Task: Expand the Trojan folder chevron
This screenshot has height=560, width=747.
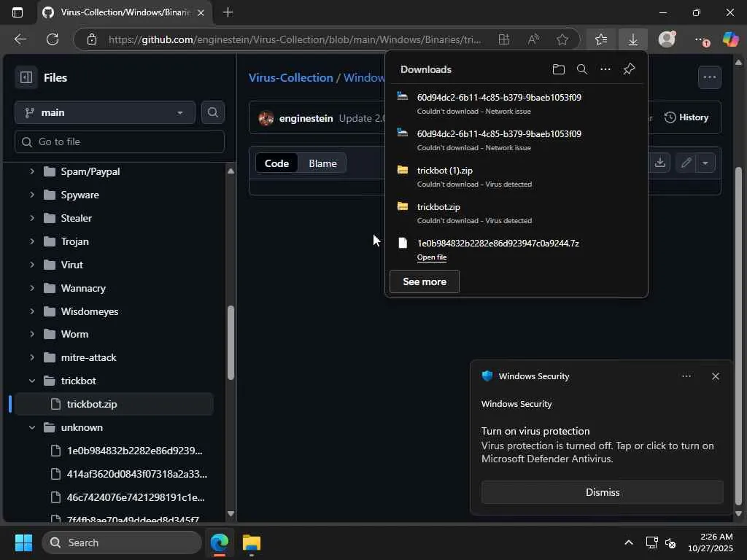Action: tap(32, 241)
